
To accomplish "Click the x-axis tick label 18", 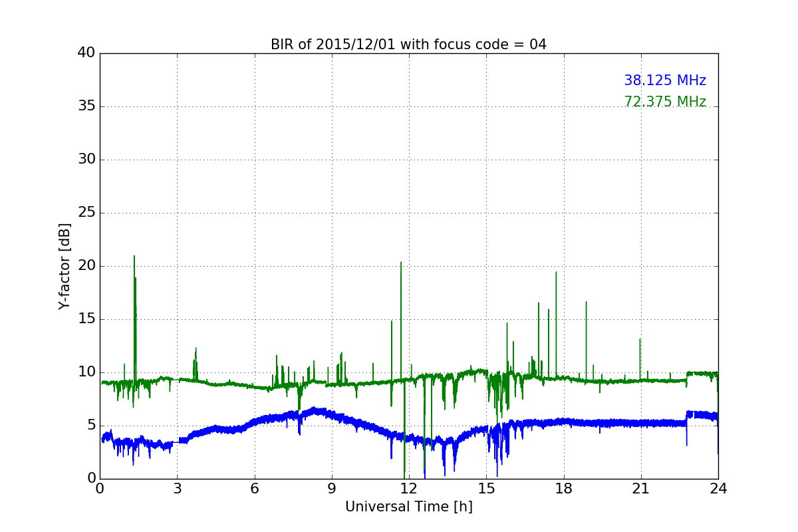I will (564, 489).
